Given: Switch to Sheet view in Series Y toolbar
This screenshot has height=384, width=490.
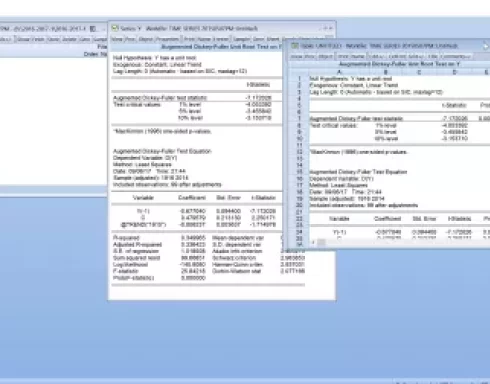Looking at the screenshot, I should 273,39.
